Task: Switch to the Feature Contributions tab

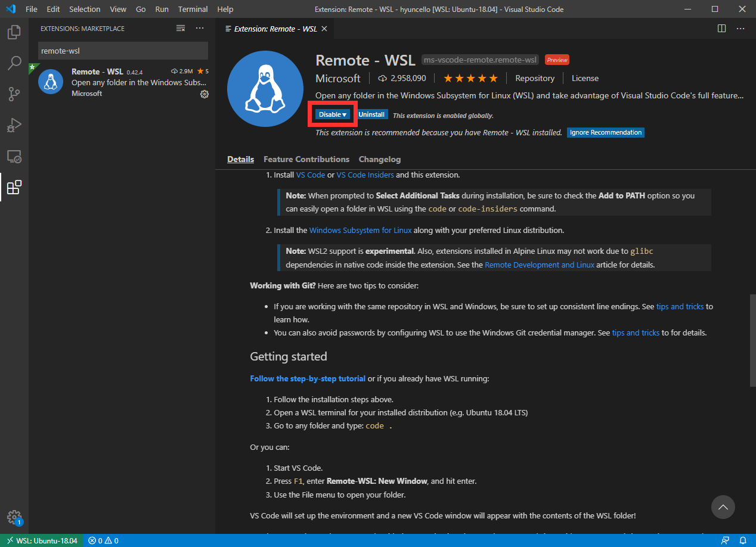Action: click(x=306, y=159)
